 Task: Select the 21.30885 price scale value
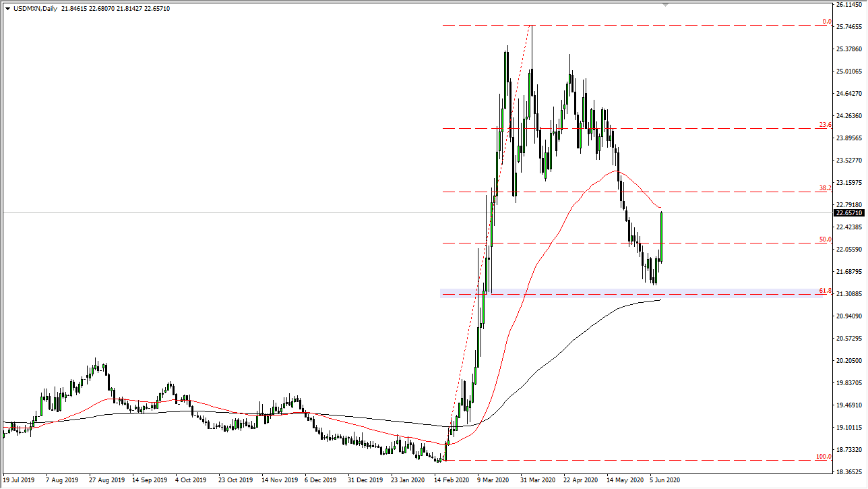coord(849,294)
